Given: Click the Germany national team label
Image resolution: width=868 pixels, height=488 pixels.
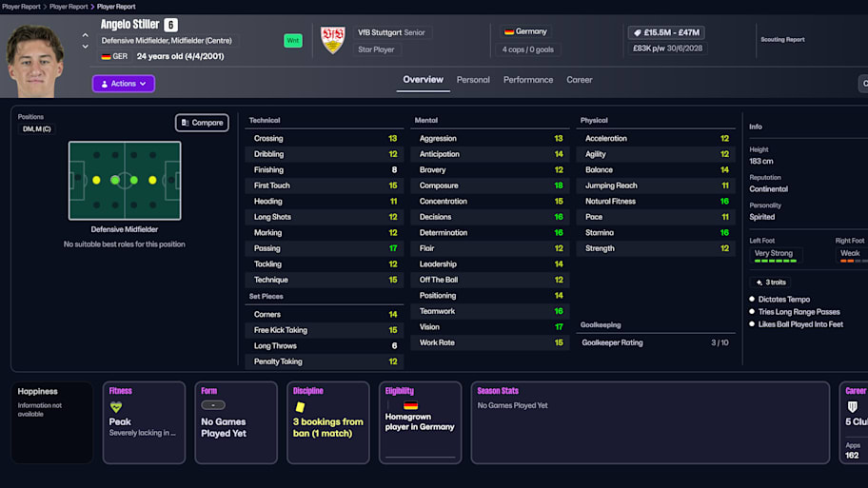Looking at the screenshot, I should coord(525,31).
